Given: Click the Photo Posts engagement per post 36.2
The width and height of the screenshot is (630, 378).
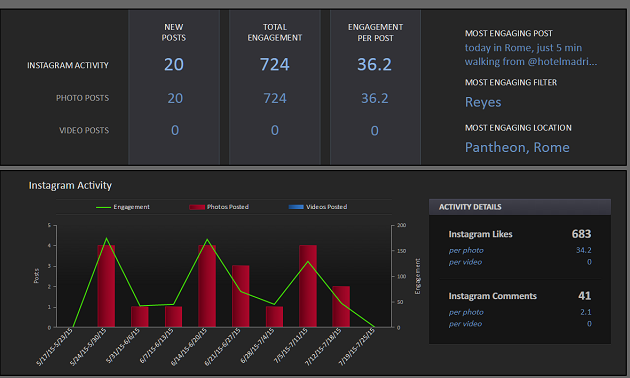Looking at the screenshot, I should (x=374, y=98).
